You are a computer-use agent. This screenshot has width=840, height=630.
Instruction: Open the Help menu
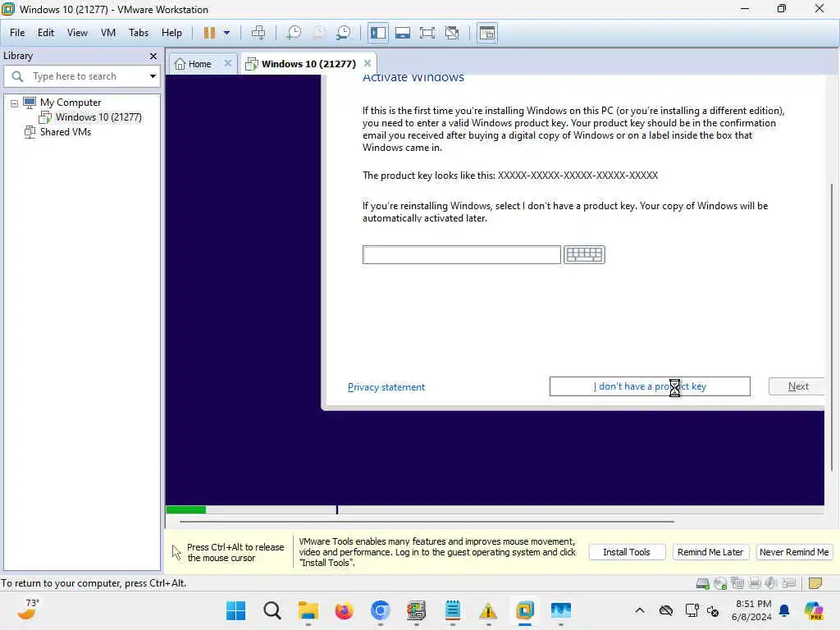point(171,33)
